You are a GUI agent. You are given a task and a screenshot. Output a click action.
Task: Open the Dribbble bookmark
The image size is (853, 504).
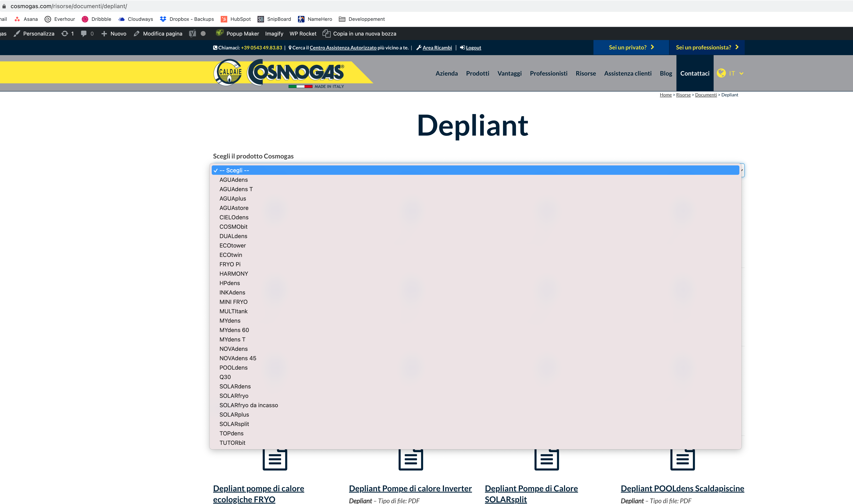(96, 19)
